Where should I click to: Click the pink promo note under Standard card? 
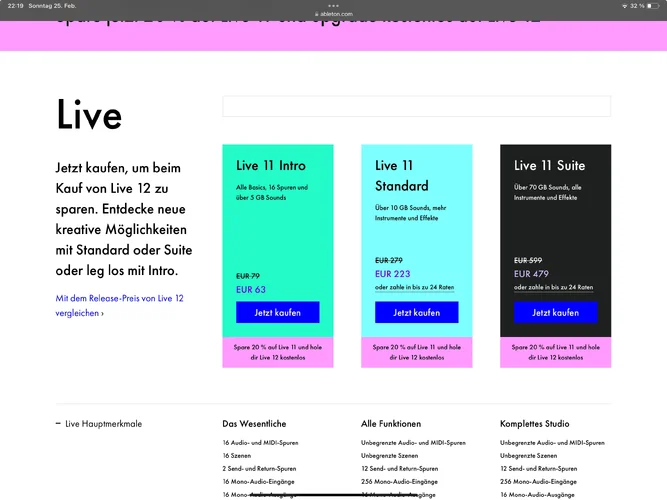(x=416, y=352)
